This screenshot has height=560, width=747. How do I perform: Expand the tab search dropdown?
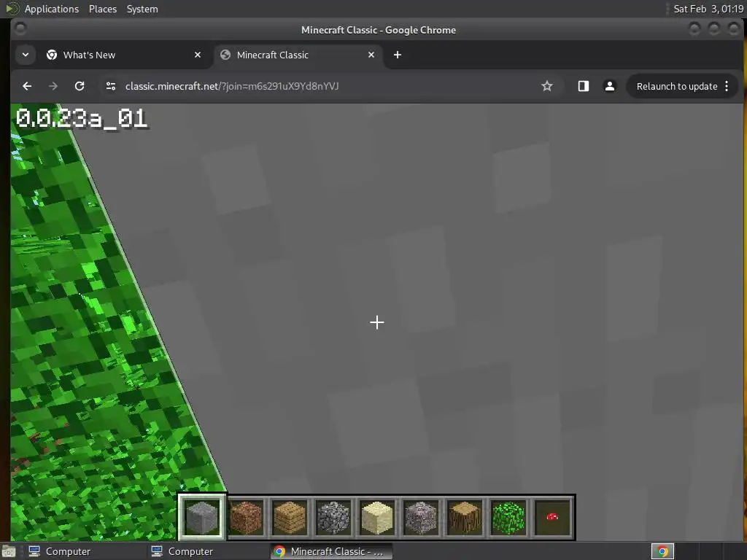pyautogui.click(x=26, y=55)
